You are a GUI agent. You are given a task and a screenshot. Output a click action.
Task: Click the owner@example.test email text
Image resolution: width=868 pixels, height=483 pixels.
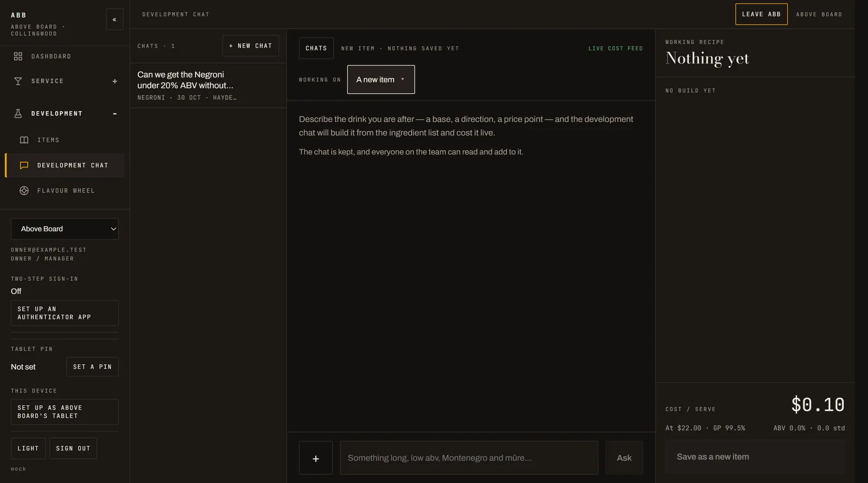(49, 250)
